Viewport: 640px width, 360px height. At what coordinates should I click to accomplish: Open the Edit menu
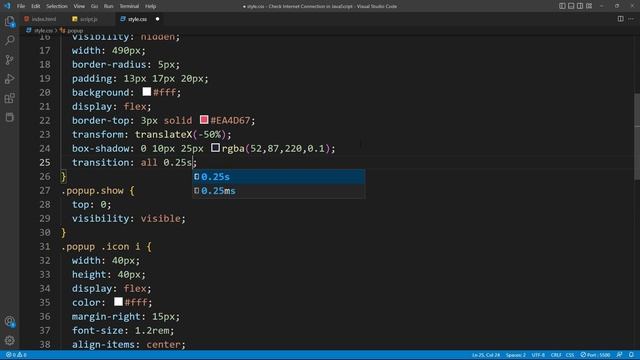(x=36, y=6)
